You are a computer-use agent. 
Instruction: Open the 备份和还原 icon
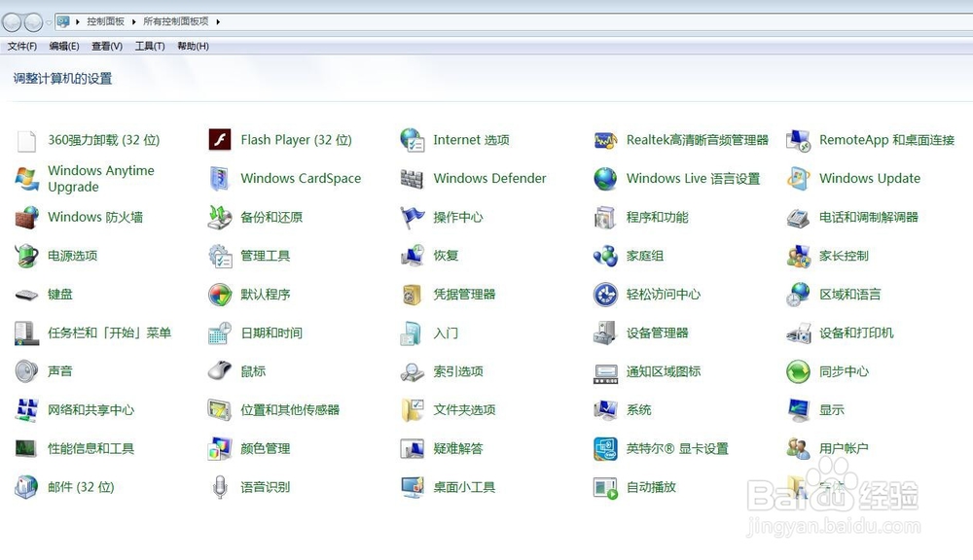pyautogui.click(x=220, y=217)
